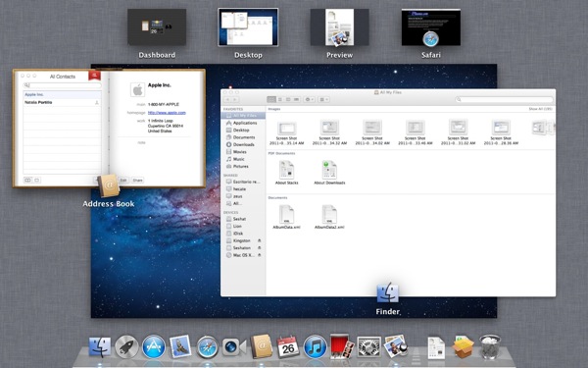Click Apple logo contact picture

[137, 90]
